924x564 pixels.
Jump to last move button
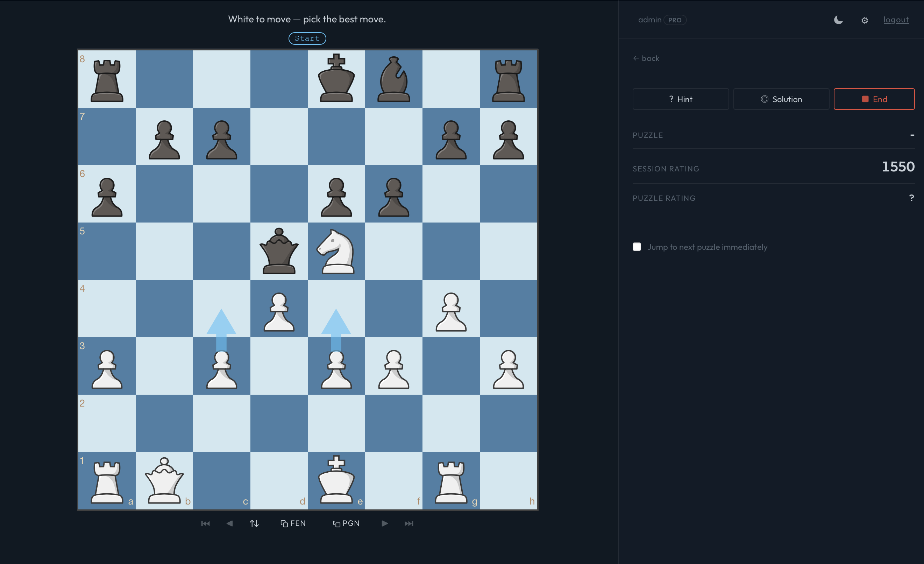point(409,523)
